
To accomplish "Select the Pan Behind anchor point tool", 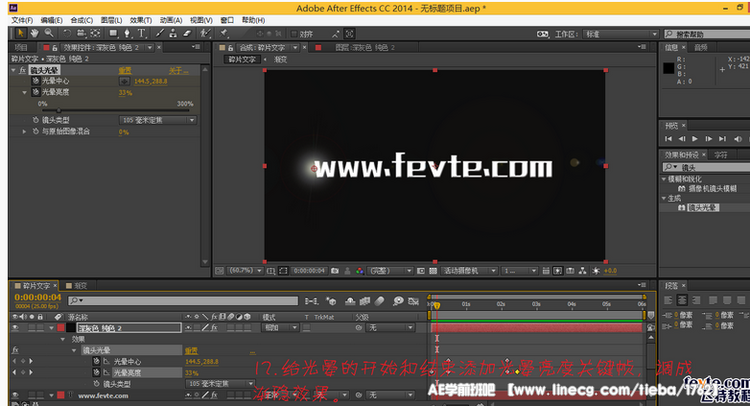I will [96, 33].
